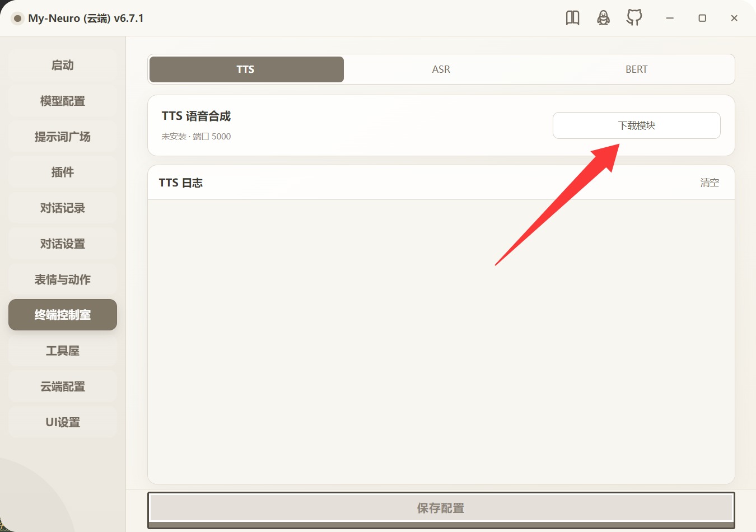This screenshot has height=532, width=756.
Task: Switch to the BERT tab
Action: click(x=636, y=69)
